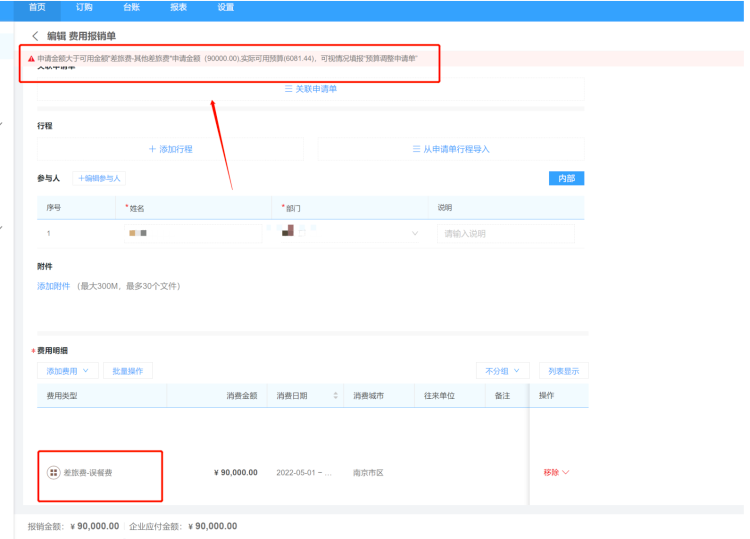Expand the 部门 dropdown in participant row
This screenshot has height=539, width=750.
pos(415,233)
